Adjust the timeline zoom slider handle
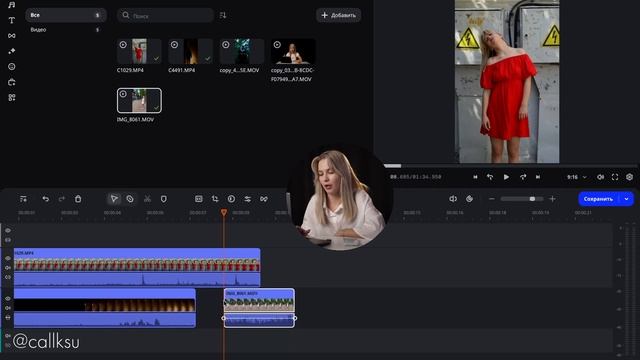This screenshot has width=640, height=360. click(x=532, y=199)
